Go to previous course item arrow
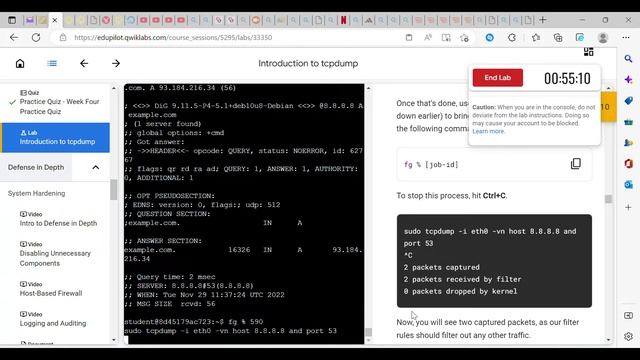The image size is (640, 360). 84,63
